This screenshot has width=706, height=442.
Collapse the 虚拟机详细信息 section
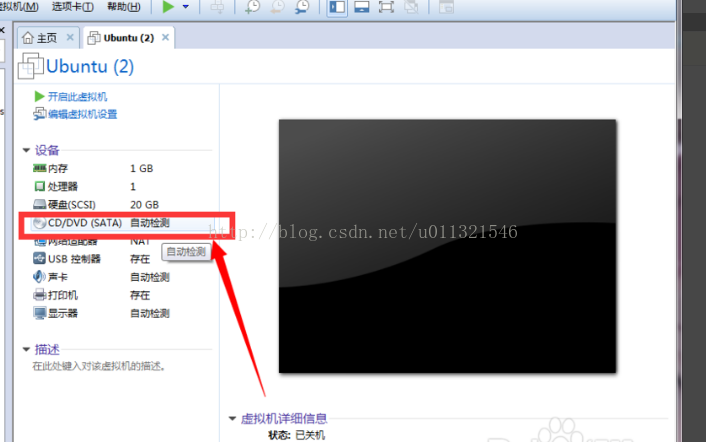232,419
